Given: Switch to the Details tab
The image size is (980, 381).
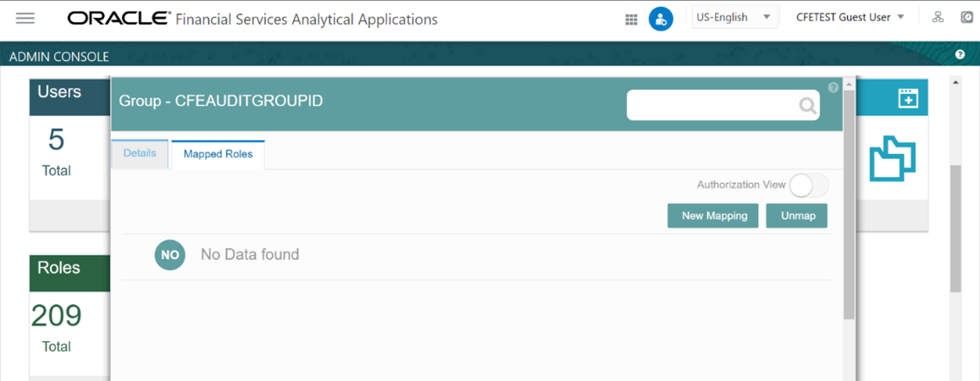Looking at the screenshot, I should click(140, 153).
